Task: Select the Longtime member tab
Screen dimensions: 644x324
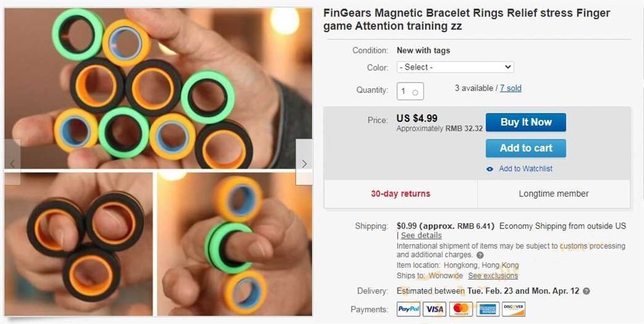Action: coord(554,194)
